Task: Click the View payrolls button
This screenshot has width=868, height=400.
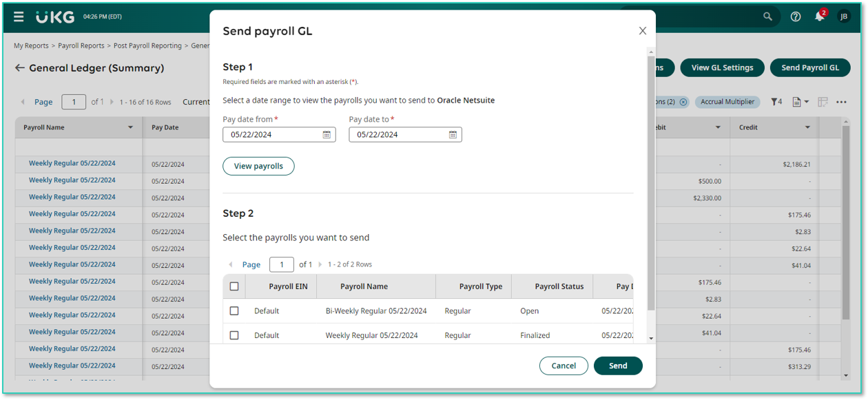Action: (x=258, y=166)
